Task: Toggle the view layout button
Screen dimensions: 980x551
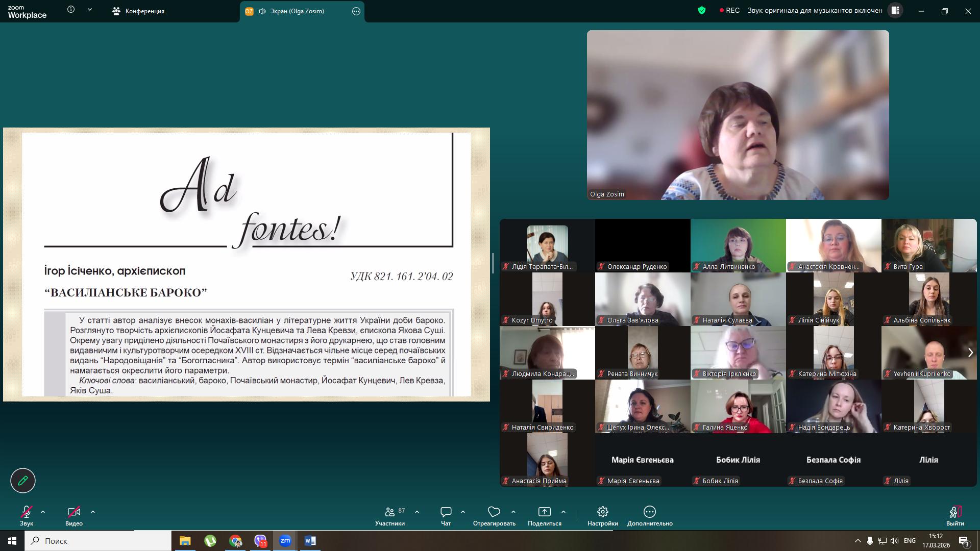Action: pos(895,10)
